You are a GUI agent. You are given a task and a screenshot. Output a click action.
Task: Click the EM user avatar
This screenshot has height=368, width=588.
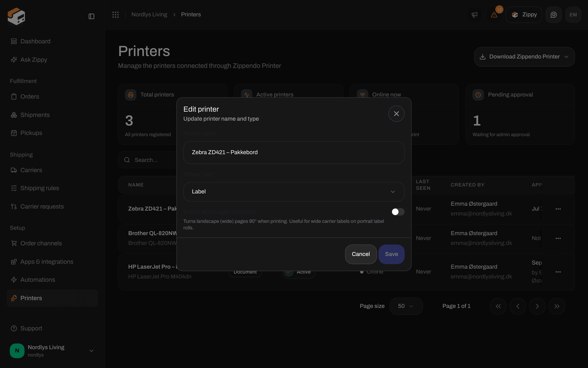[573, 15]
